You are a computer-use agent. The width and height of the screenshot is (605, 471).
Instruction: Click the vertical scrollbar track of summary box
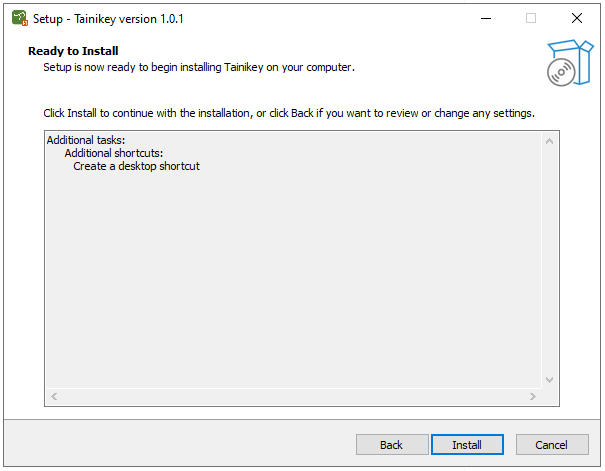click(549, 260)
